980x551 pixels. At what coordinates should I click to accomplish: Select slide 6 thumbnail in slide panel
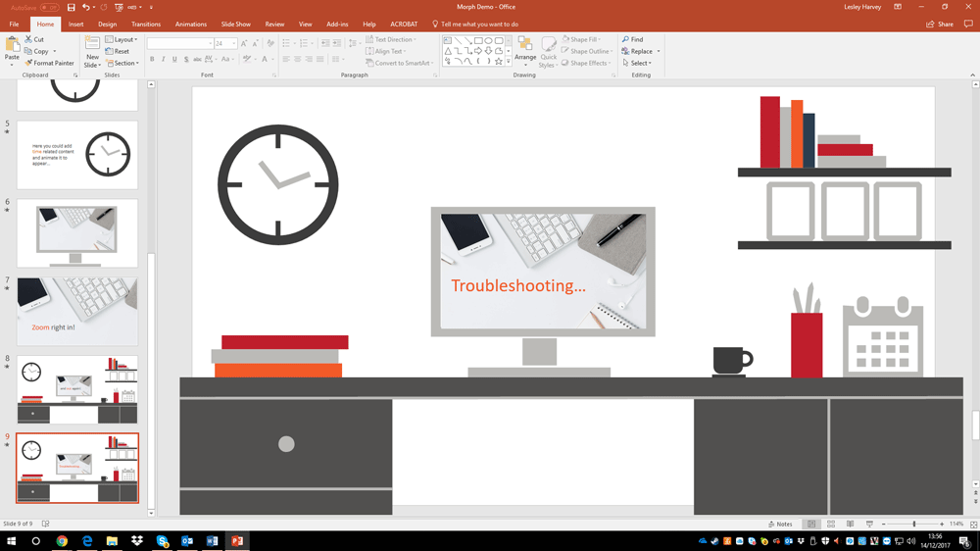click(x=76, y=233)
